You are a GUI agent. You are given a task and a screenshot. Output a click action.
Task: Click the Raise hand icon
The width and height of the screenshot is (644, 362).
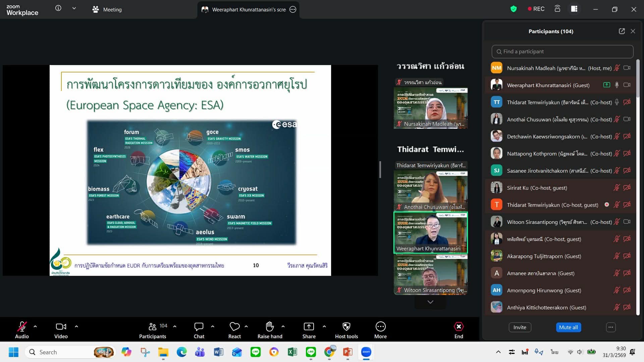click(270, 326)
